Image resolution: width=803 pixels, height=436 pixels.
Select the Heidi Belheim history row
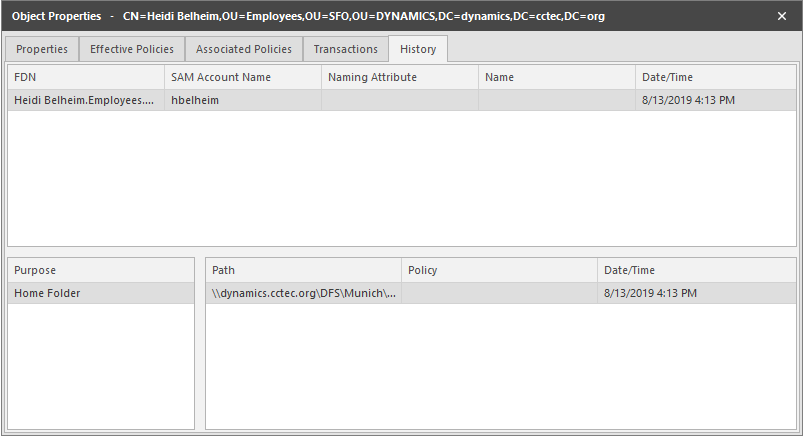pos(84,100)
